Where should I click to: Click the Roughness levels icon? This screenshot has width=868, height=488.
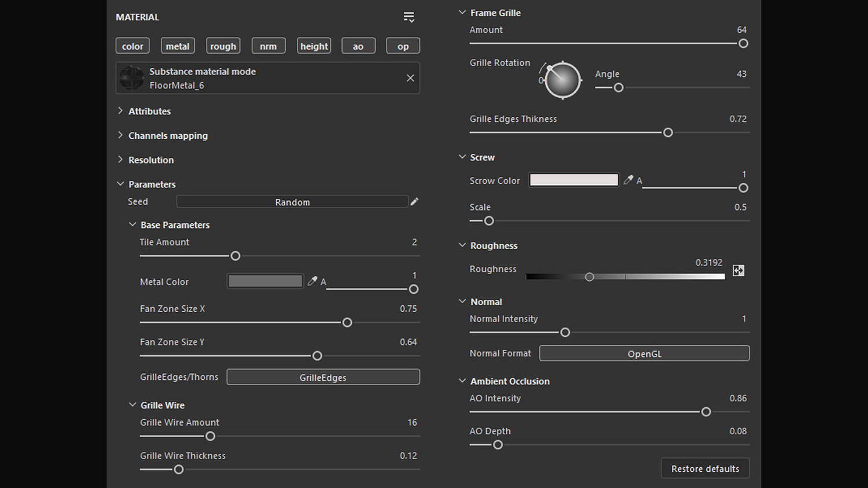(738, 271)
